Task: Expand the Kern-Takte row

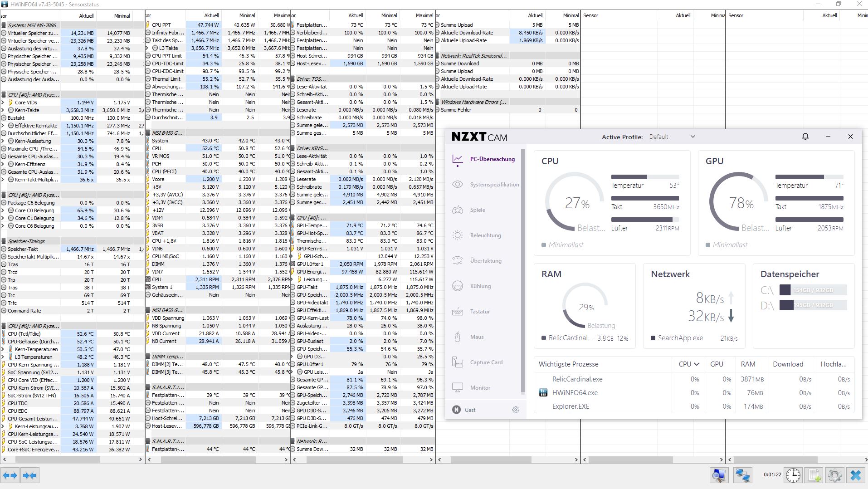Action: click(3, 110)
